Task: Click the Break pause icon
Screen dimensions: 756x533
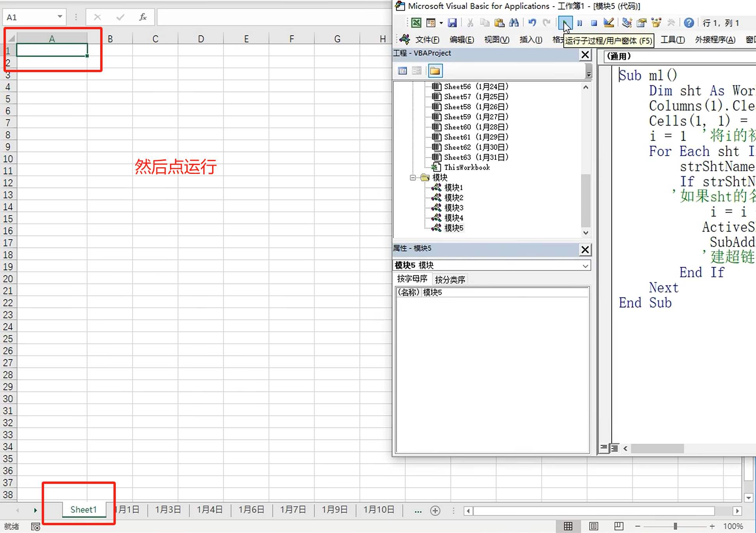Action: [579, 23]
